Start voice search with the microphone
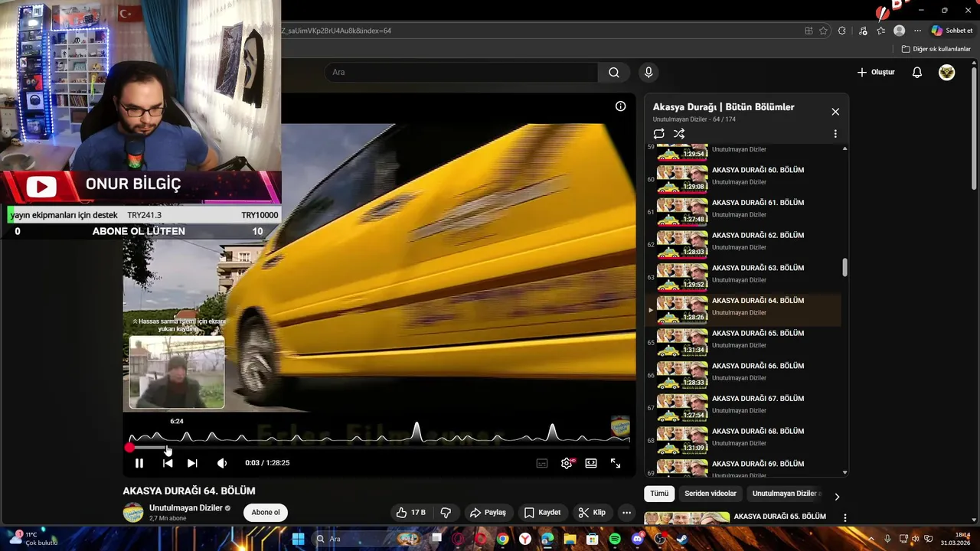The height and width of the screenshot is (551, 980). click(648, 72)
